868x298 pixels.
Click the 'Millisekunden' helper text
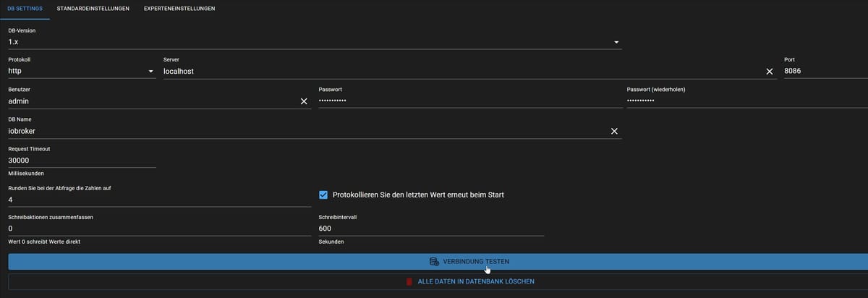[x=26, y=174]
